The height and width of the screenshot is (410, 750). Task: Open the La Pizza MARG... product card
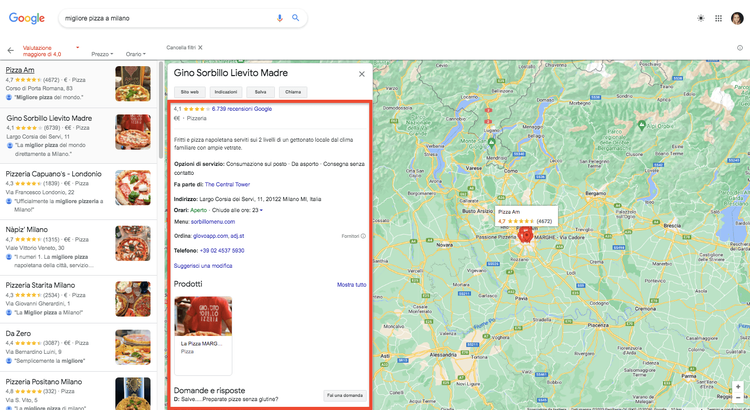[x=203, y=335]
